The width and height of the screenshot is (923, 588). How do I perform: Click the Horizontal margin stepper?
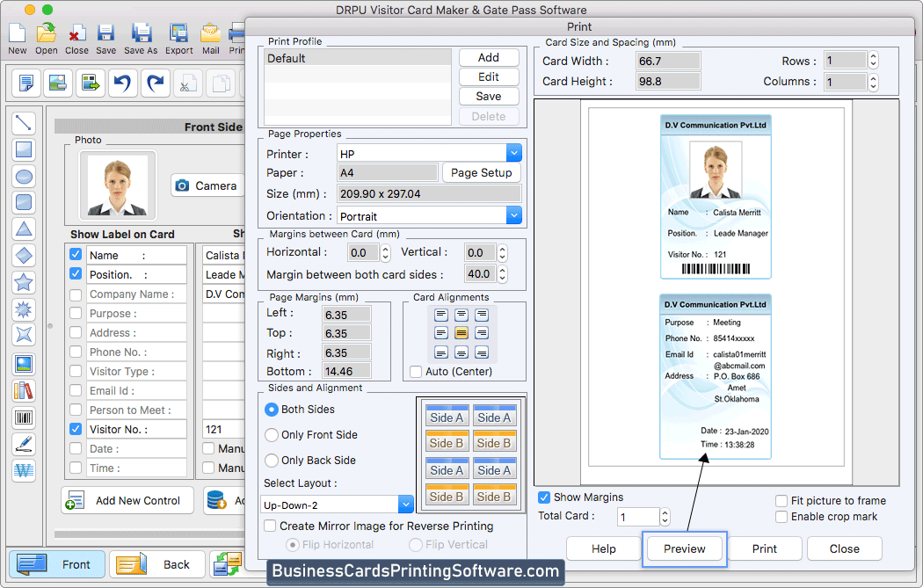[385, 253]
